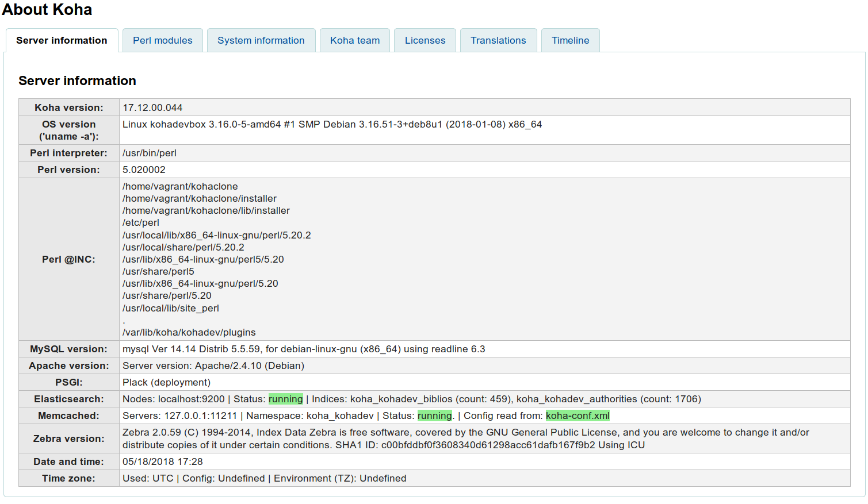Click the 'Koha version:' row label

(69, 107)
